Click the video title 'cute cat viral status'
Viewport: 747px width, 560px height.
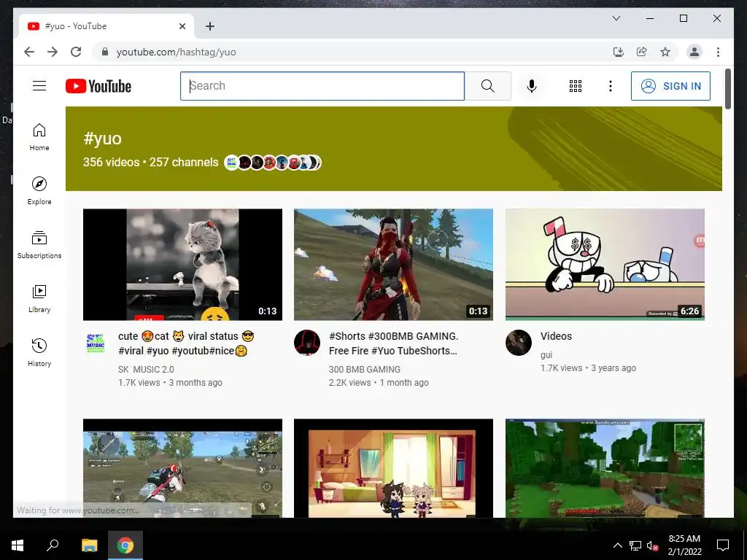pyautogui.click(x=187, y=343)
